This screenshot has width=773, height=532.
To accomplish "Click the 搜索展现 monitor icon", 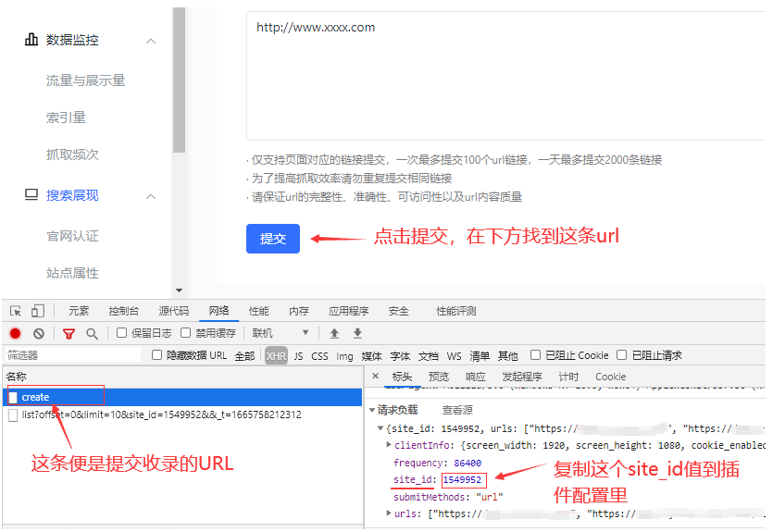I will pyautogui.click(x=31, y=195).
